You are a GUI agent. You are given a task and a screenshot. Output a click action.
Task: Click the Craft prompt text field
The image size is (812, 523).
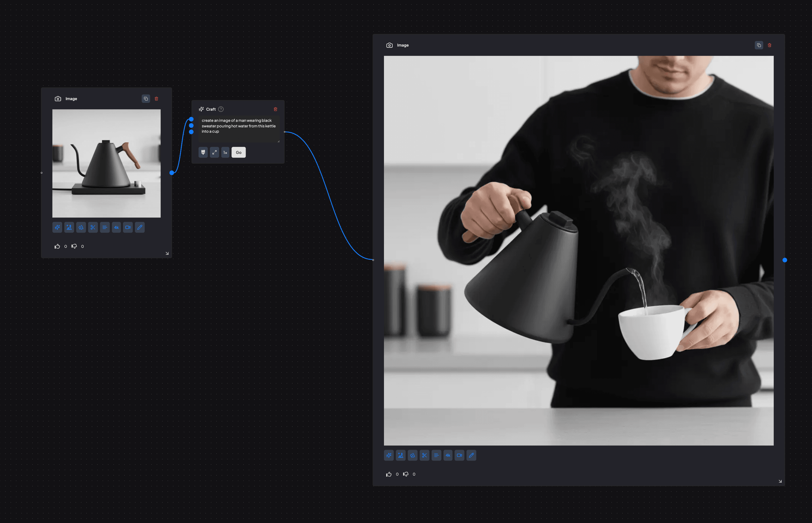pos(239,129)
